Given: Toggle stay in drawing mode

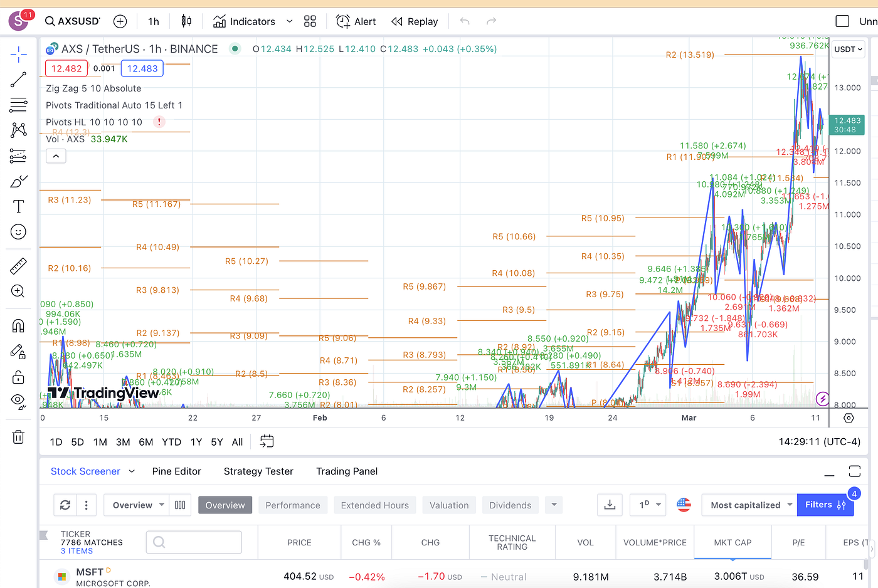Looking at the screenshot, I should [19, 352].
